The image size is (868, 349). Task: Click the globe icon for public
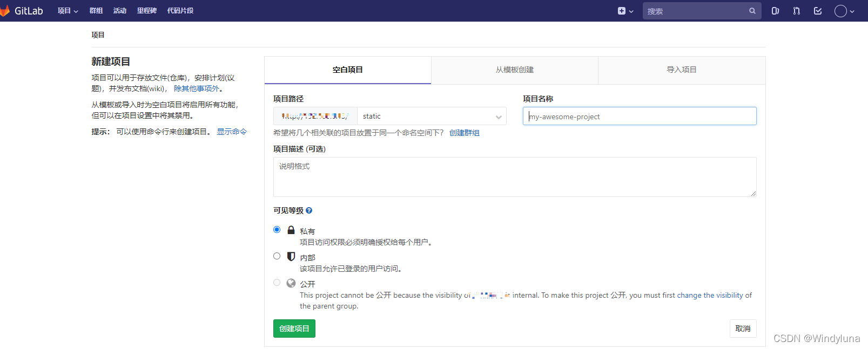click(291, 283)
